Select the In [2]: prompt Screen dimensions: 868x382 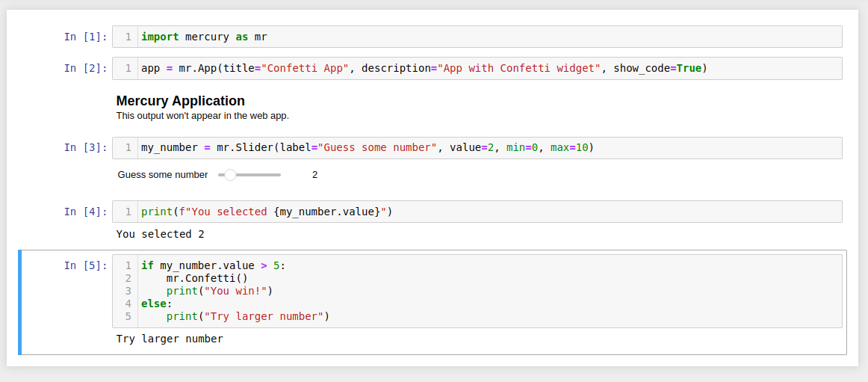pos(86,68)
